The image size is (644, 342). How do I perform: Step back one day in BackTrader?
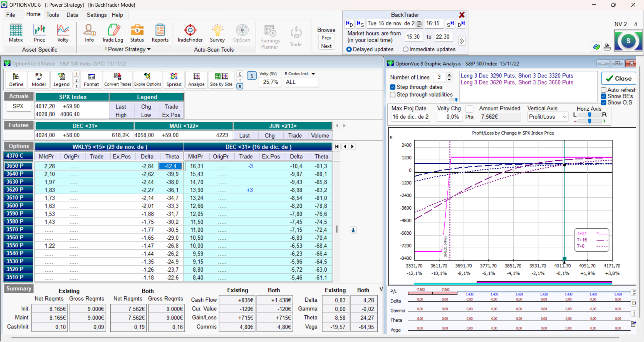coord(349,24)
